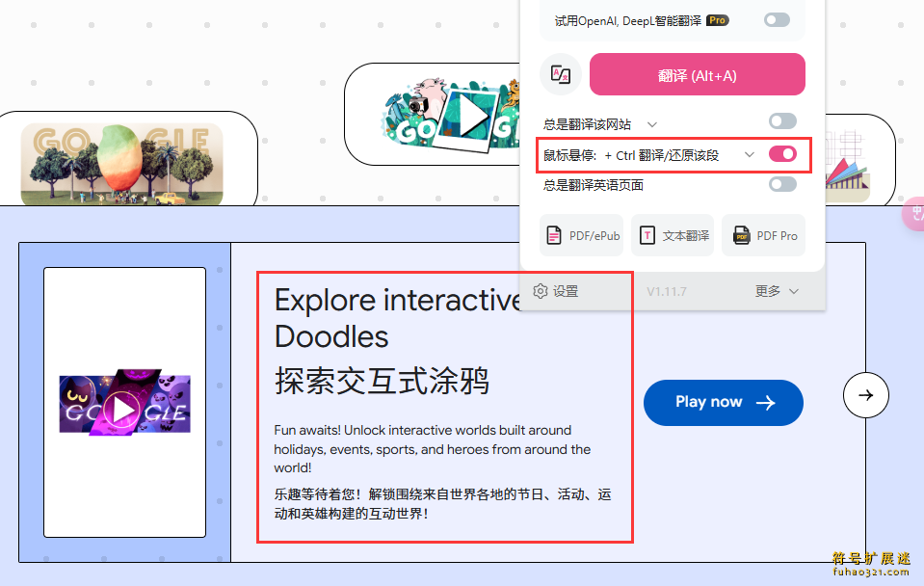Open the PDF Pro tool
This screenshot has height=586, width=924.
[x=764, y=235]
